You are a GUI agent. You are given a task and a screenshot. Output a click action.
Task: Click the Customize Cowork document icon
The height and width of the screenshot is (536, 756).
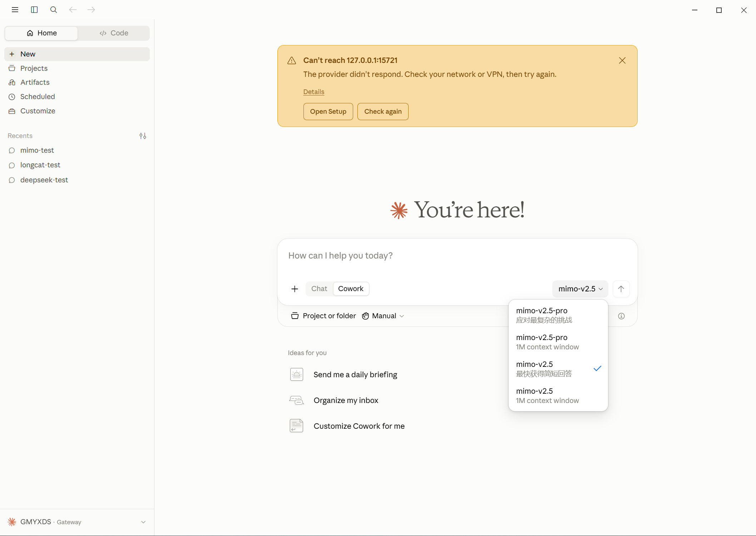(x=296, y=426)
